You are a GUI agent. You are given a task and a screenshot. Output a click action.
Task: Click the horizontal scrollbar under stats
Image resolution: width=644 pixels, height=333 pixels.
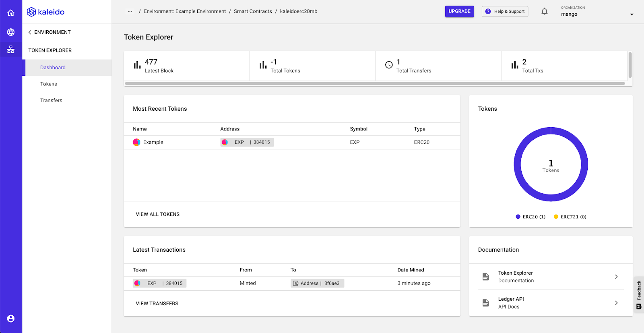coord(375,84)
